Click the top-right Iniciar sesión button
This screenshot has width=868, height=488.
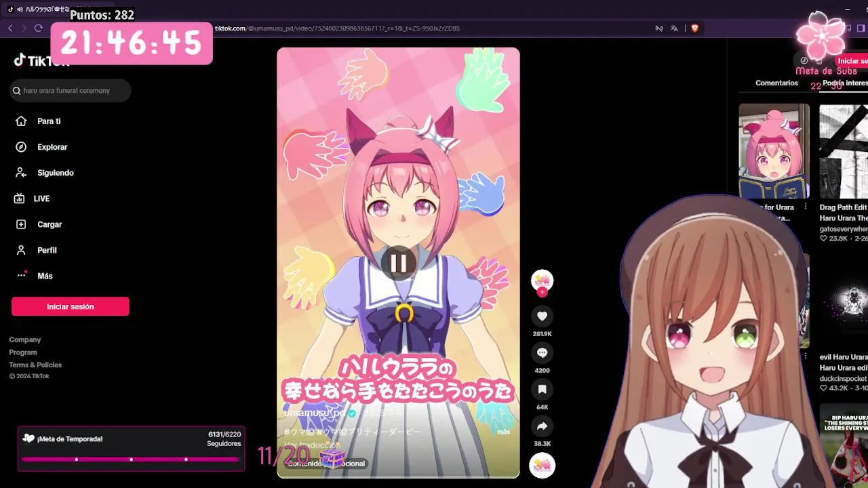click(852, 61)
